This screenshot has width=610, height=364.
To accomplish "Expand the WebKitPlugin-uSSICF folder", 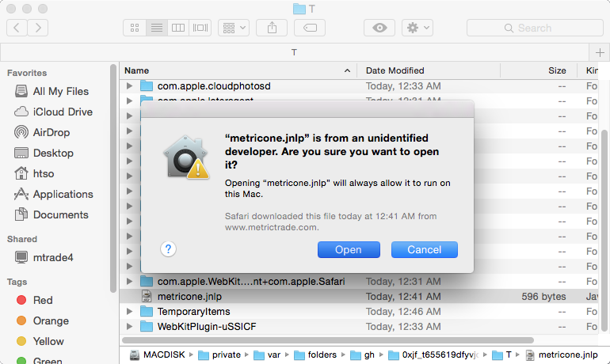I will [130, 326].
